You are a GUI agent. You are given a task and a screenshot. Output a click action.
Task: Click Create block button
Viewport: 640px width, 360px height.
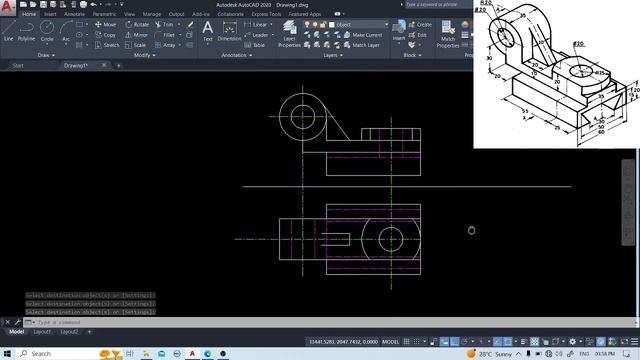point(420,24)
